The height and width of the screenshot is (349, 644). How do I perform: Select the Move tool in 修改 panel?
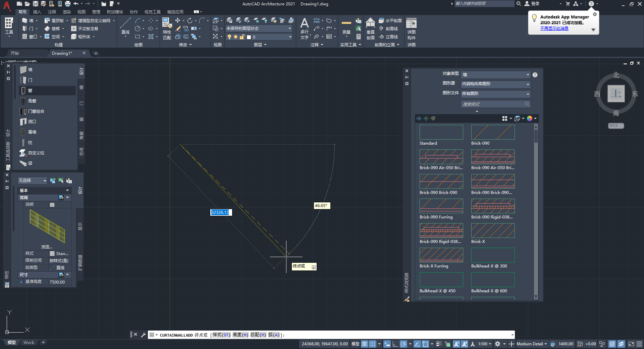coord(178,20)
